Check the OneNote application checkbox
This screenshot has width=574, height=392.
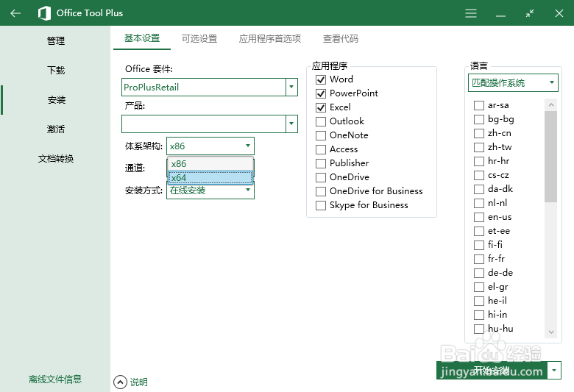pos(321,135)
